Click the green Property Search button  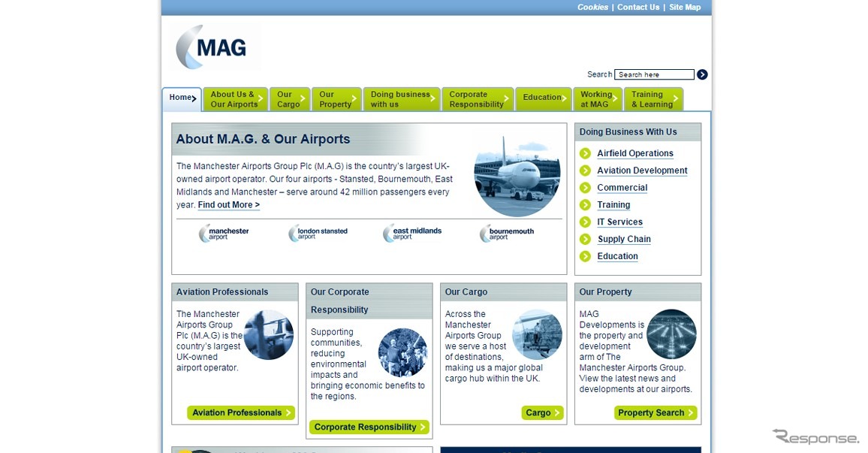pyautogui.click(x=656, y=412)
